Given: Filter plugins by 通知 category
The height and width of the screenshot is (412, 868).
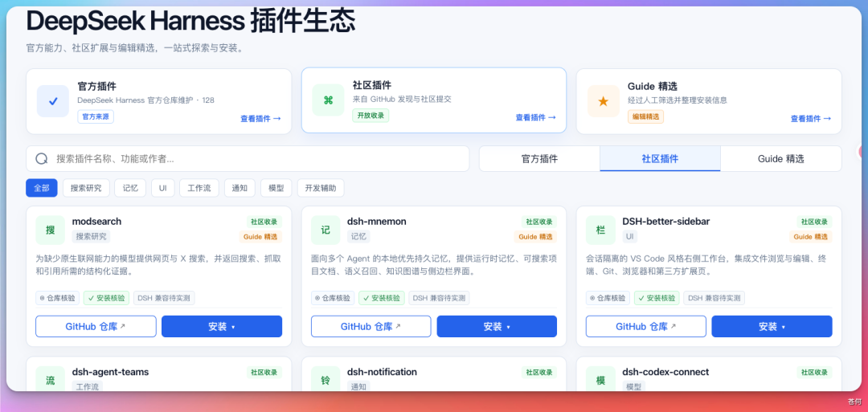Looking at the screenshot, I should [240, 188].
